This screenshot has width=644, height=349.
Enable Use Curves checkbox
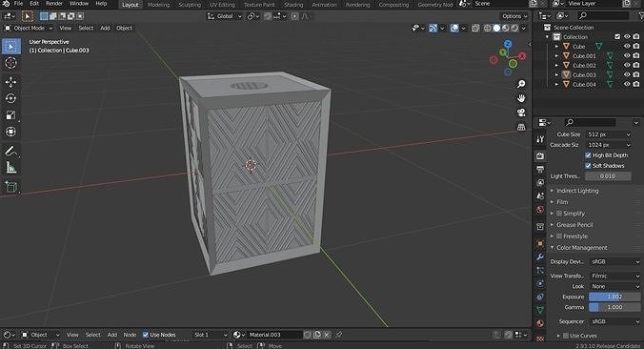[x=566, y=336]
